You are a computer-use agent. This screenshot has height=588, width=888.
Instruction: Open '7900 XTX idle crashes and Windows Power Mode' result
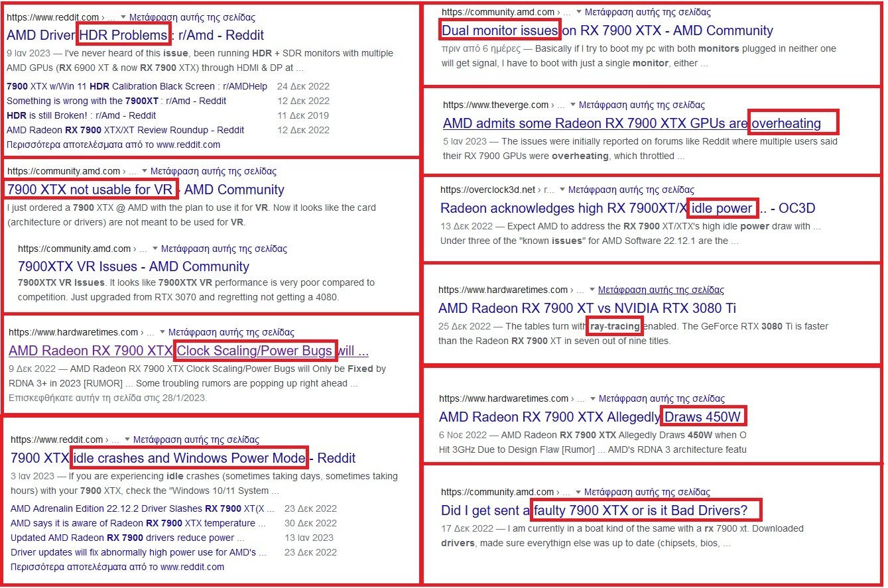point(183,458)
